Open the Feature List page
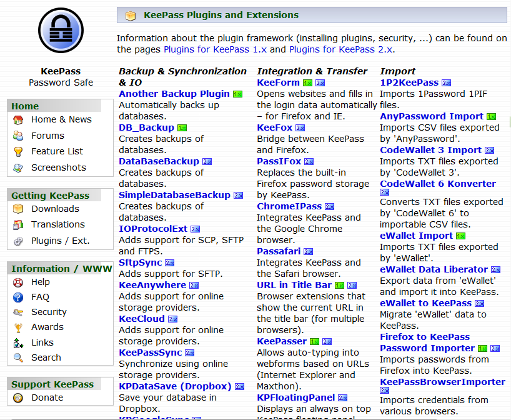The height and width of the screenshot is (420, 511). [57, 151]
